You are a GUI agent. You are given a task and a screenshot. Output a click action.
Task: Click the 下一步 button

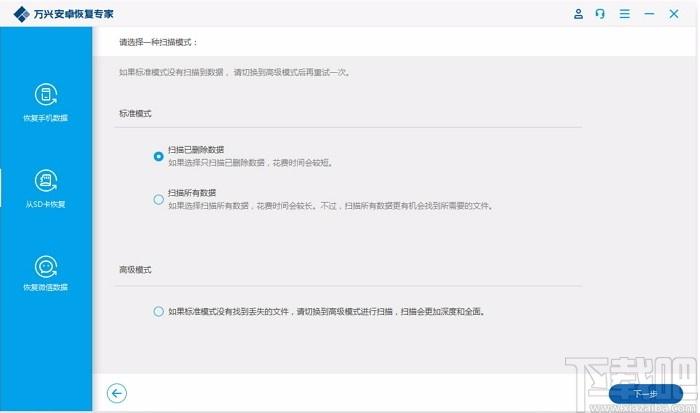[x=646, y=394]
